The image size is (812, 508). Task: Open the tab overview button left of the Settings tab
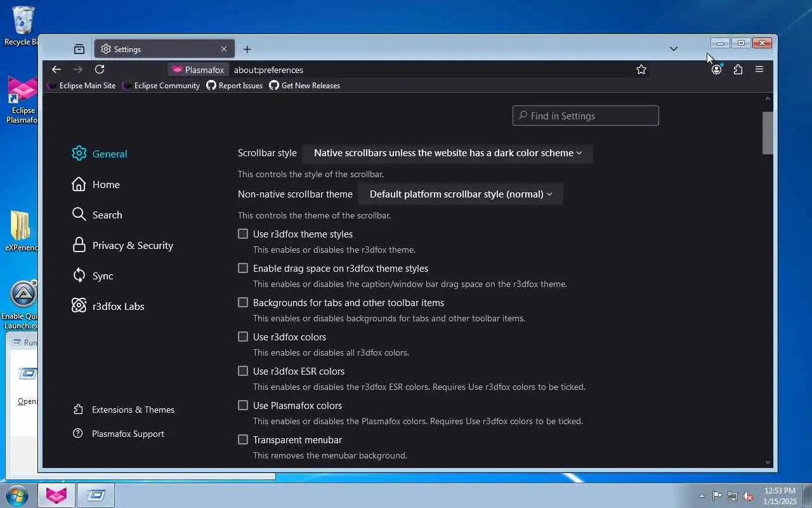click(x=79, y=49)
